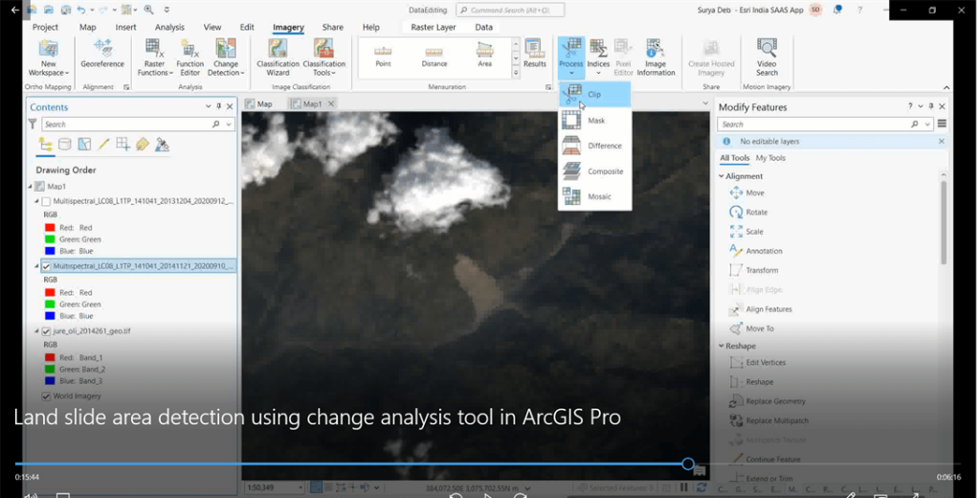
Task: Choose Clip from Process menu
Action: pyautogui.click(x=594, y=95)
